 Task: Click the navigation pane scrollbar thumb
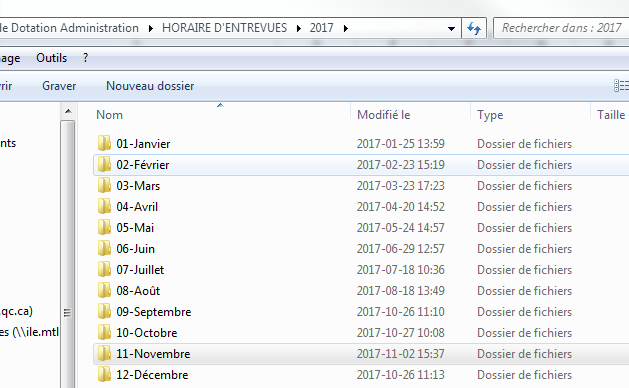(68, 254)
